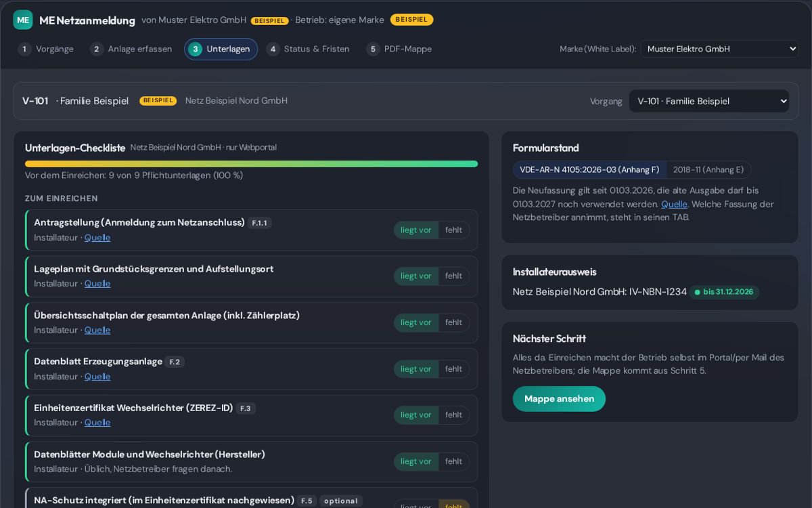Open Quelle link in Formularstand text
The width and height of the screenshot is (812, 508).
pyautogui.click(x=674, y=204)
